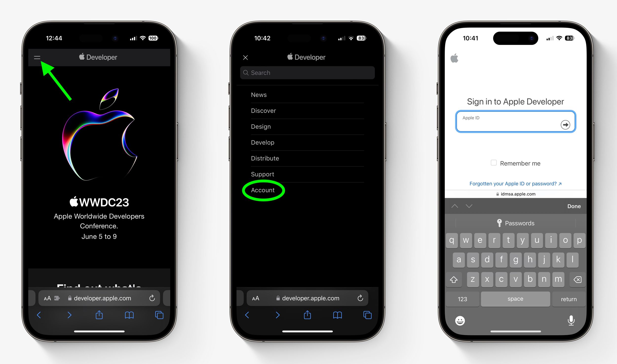
Task: Select the Support navigation item
Action: [262, 174]
